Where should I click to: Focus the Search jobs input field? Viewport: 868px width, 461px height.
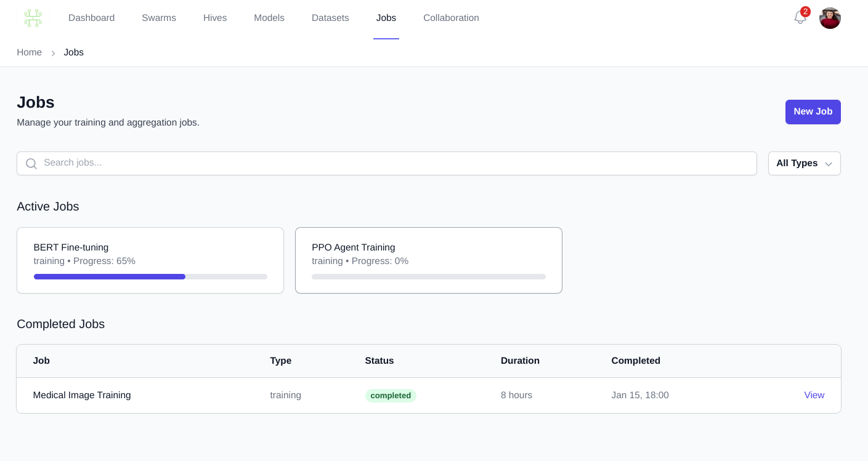click(394, 163)
